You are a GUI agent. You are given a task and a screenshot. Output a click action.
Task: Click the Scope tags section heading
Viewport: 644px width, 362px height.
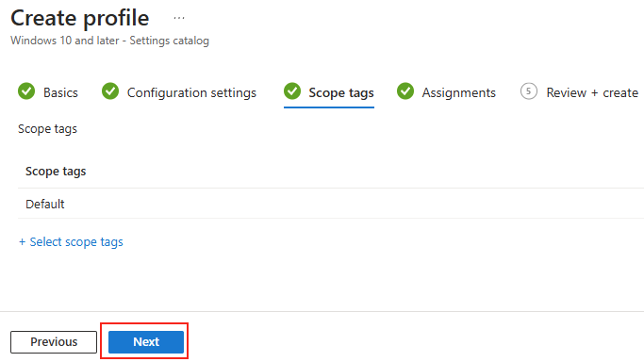[x=48, y=129]
